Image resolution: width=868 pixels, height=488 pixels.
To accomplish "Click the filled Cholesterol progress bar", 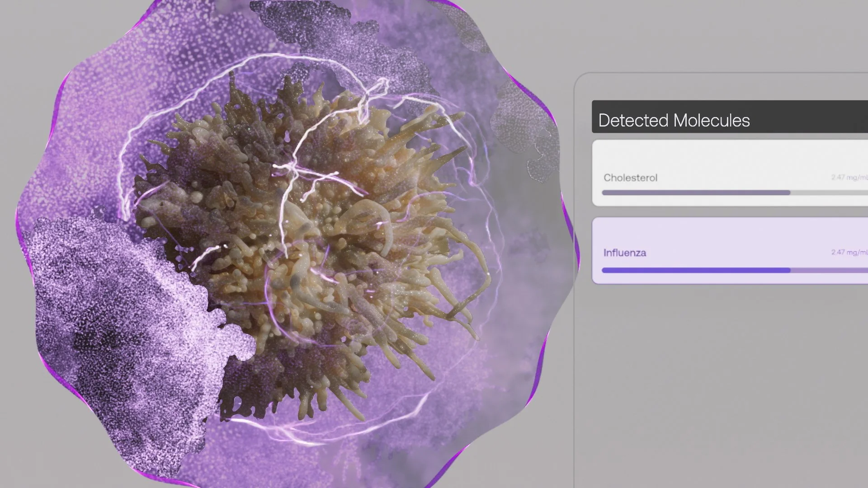I will 695,193.
